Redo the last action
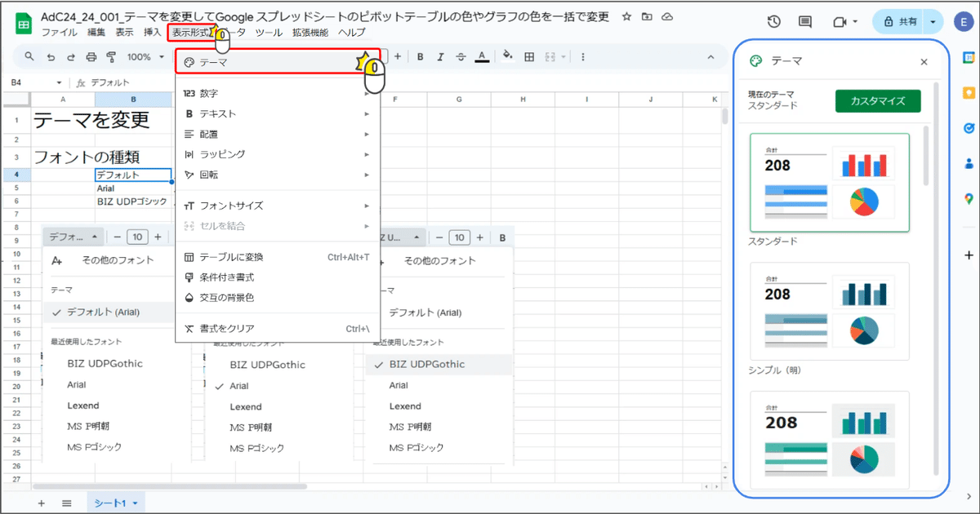Image resolution: width=980 pixels, height=514 pixels. click(71, 57)
